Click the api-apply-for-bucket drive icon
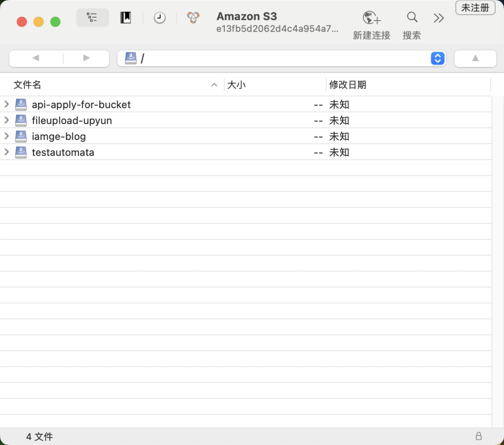 (x=21, y=104)
